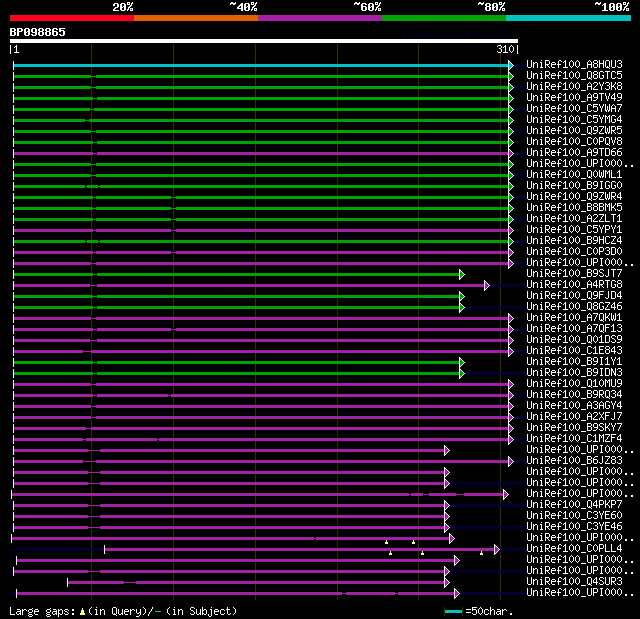640x619 pixels.
Task: Open the UniRef100_A2Y3K8 hit label
Action: 574,87
